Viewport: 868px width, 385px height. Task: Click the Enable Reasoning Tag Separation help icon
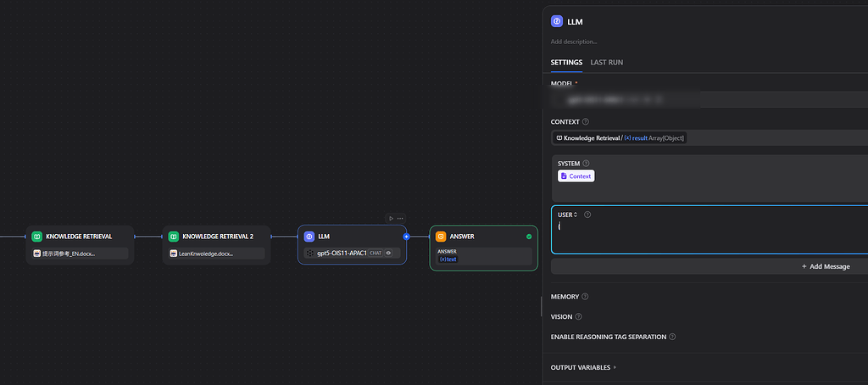[672, 337]
